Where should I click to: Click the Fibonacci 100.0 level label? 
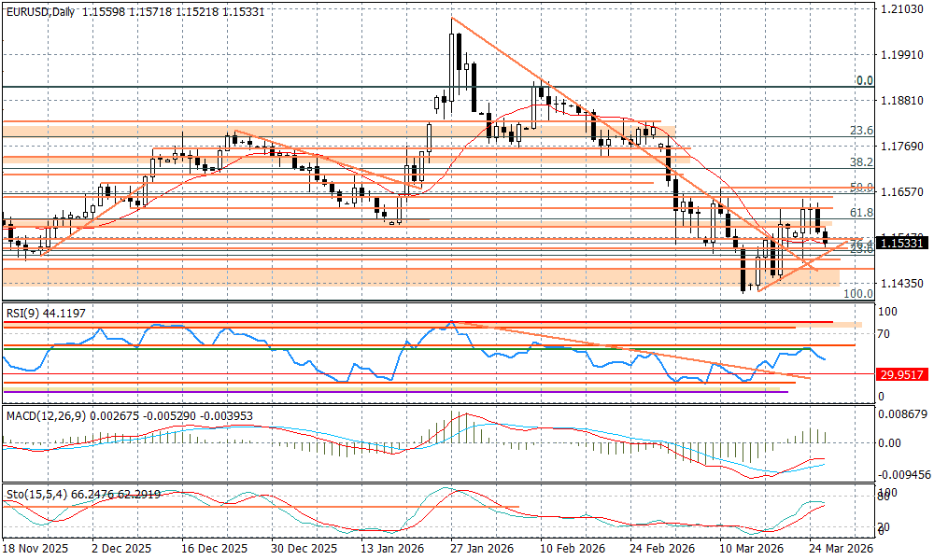click(x=857, y=293)
